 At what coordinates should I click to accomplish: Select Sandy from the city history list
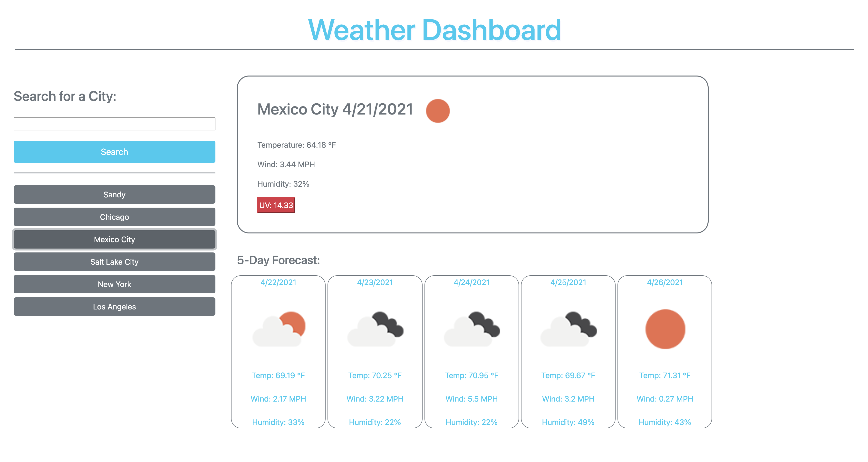[x=114, y=194]
